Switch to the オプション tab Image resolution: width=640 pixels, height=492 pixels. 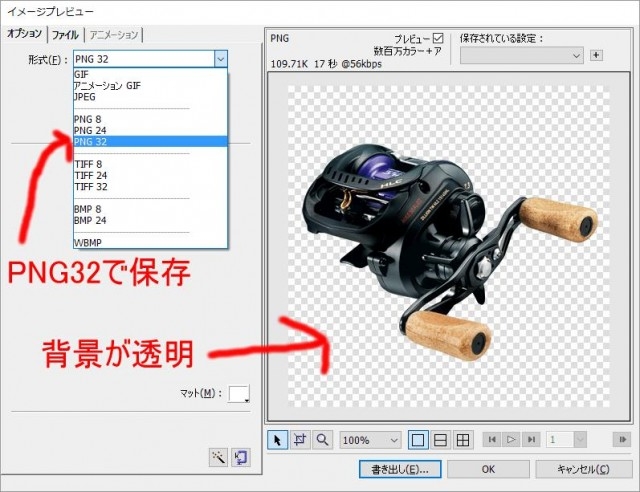[24, 34]
